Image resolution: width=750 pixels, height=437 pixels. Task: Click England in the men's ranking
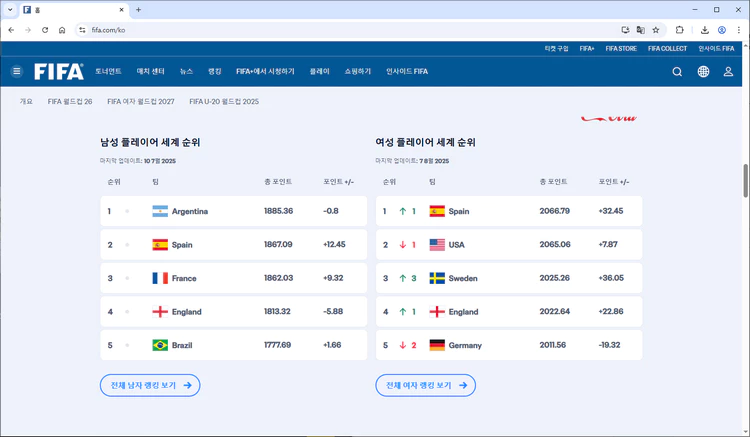click(187, 312)
